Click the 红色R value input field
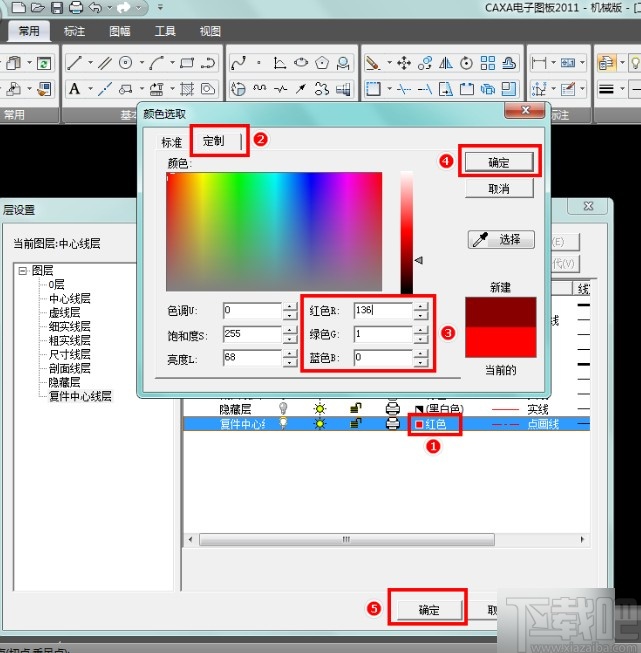Image resolution: width=641 pixels, height=653 pixels. 383,310
